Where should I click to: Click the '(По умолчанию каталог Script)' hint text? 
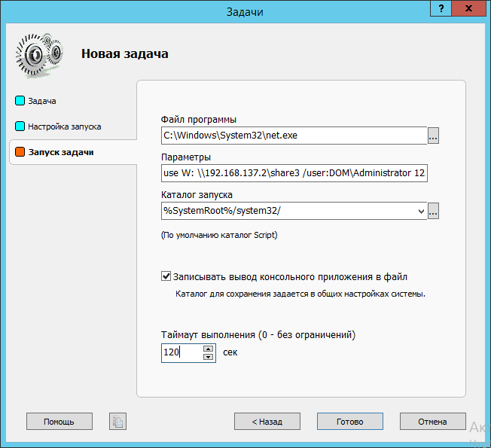219,235
